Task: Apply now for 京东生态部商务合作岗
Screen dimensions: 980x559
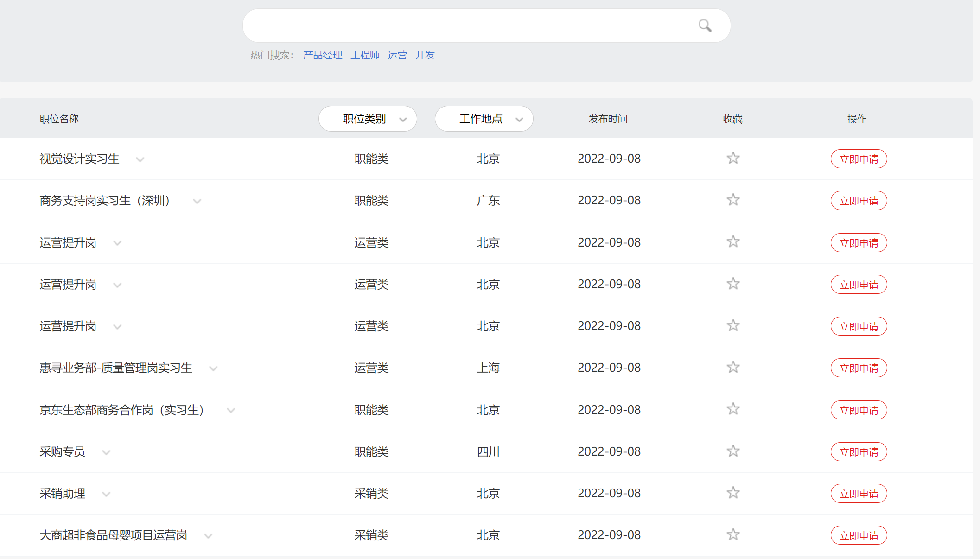Action: click(859, 410)
